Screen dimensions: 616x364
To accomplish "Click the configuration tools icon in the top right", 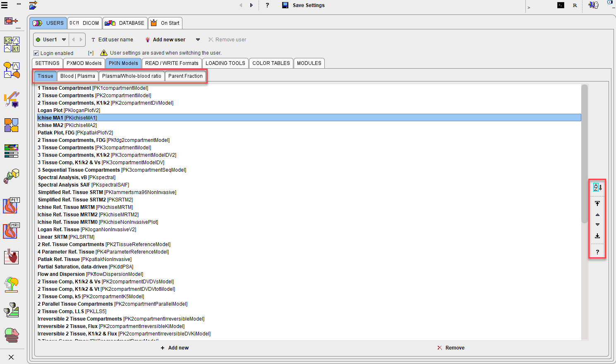I will click(594, 5).
